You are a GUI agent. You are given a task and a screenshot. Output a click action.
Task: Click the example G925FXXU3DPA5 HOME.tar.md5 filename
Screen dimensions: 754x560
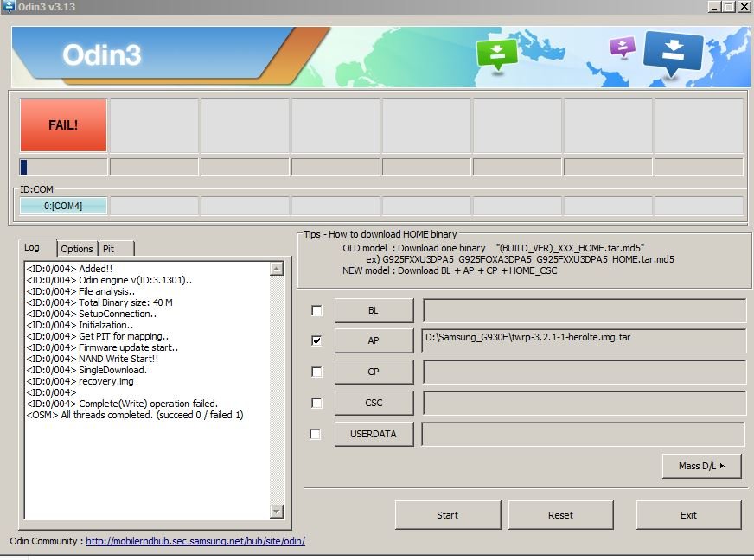(528, 259)
